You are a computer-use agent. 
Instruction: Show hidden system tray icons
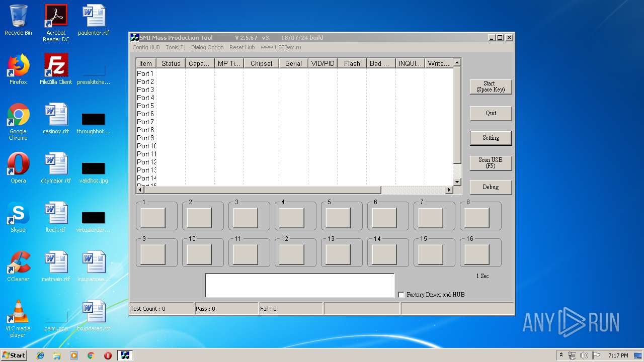[561, 355]
